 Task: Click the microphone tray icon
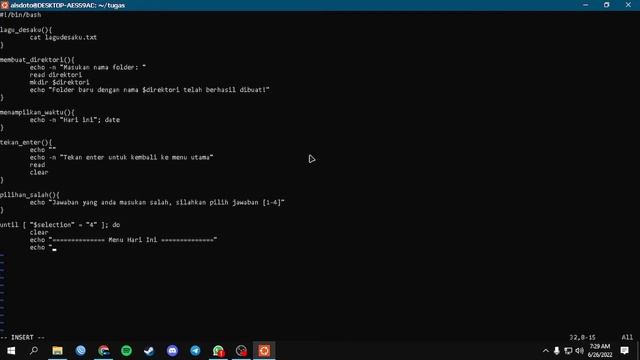pyautogui.click(x=556, y=351)
